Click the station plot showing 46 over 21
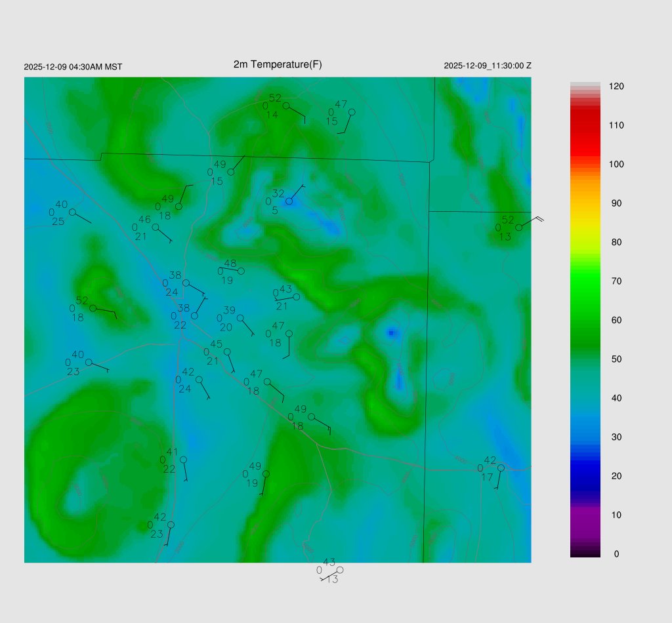This screenshot has height=623, width=672. point(156,228)
